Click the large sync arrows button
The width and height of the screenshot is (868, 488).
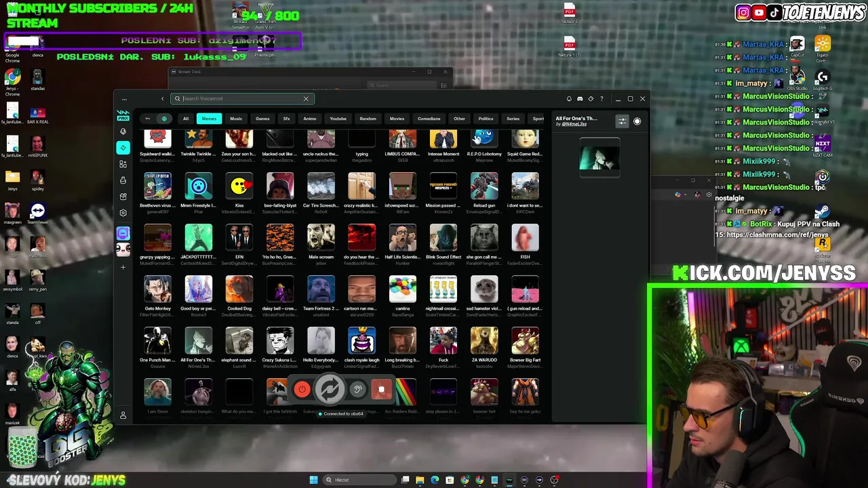tap(330, 389)
